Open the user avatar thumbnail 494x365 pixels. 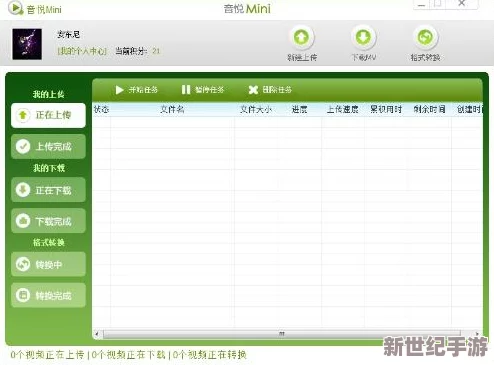(x=27, y=44)
